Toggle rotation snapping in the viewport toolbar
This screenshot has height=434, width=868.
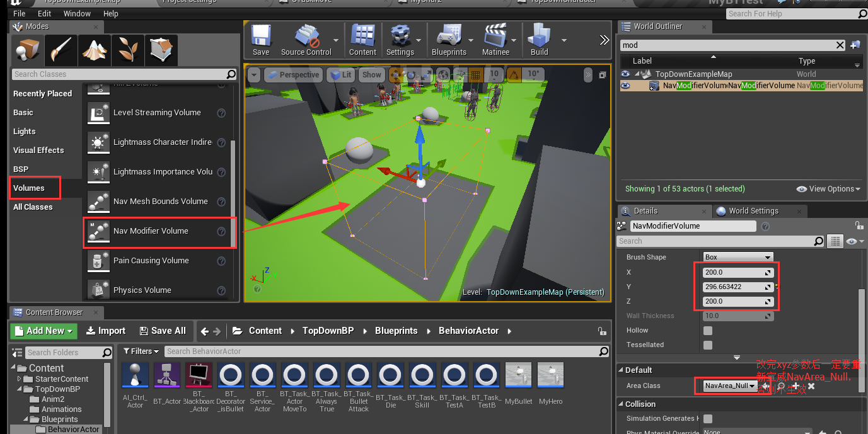coord(514,74)
